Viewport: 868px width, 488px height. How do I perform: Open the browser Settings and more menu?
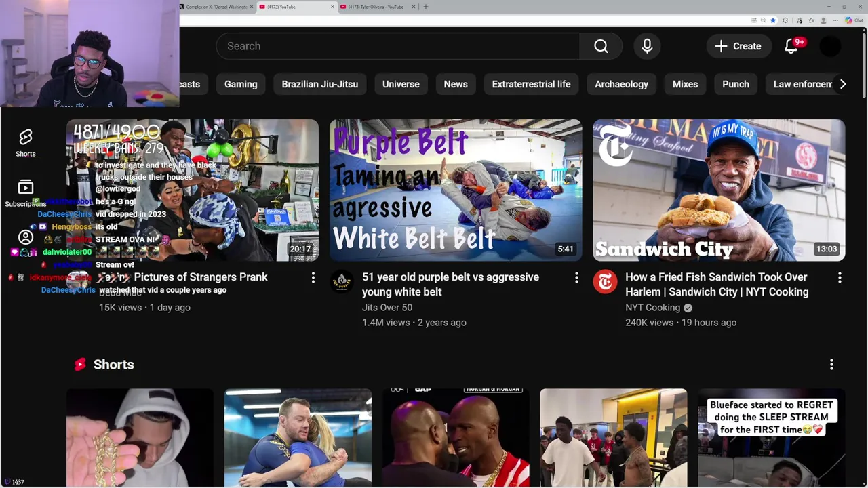tap(835, 20)
